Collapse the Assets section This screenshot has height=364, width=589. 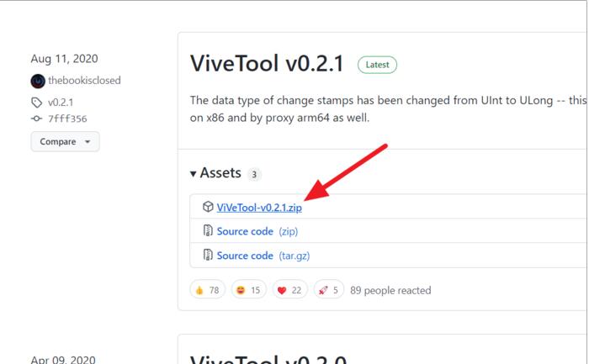click(x=215, y=173)
